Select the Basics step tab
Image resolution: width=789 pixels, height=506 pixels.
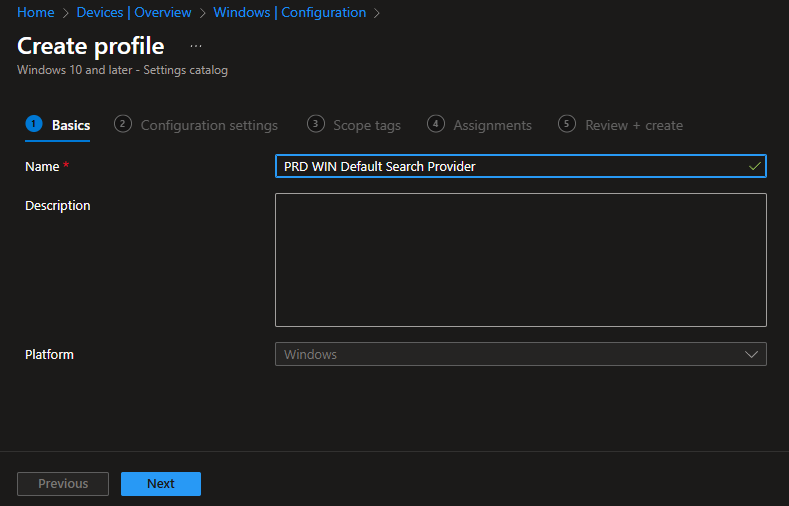pyautogui.click(x=58, y=125)
